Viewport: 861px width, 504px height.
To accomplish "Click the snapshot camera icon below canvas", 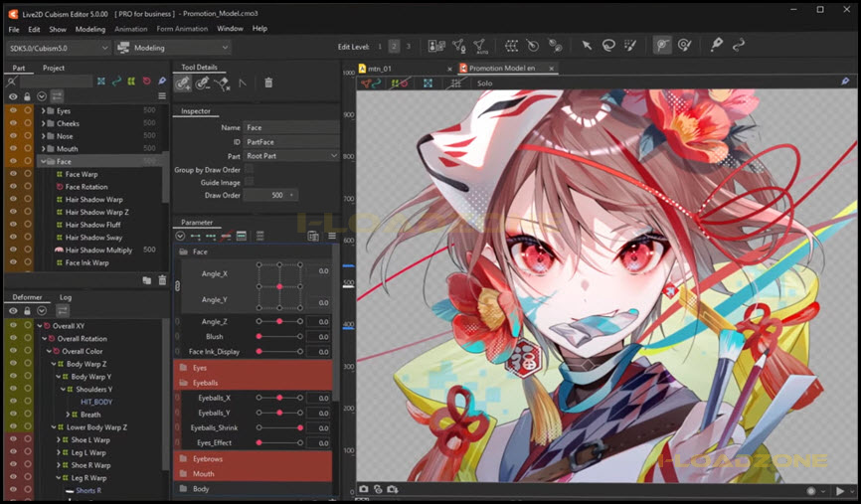I will (364, 489).
